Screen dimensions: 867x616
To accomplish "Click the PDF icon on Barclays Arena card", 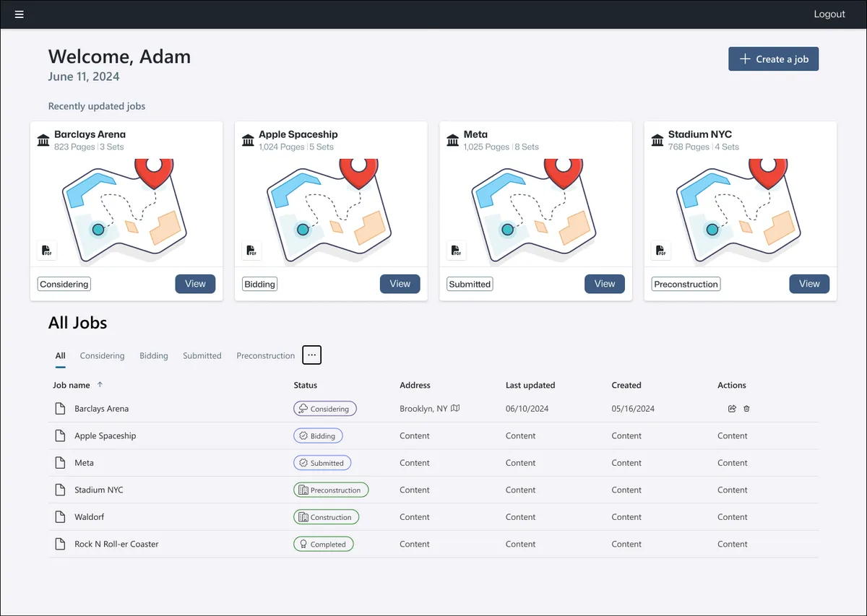I will 47,251.
